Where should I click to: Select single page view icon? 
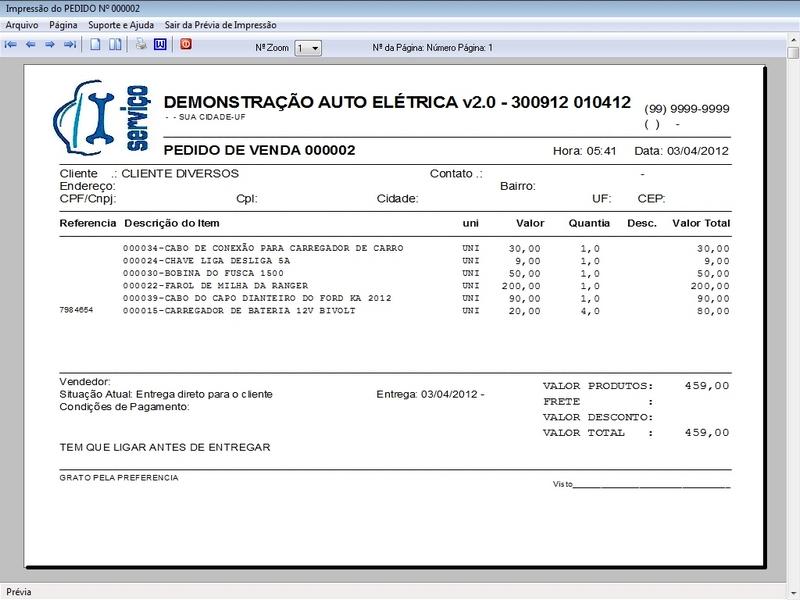click(x=95, y=45)
